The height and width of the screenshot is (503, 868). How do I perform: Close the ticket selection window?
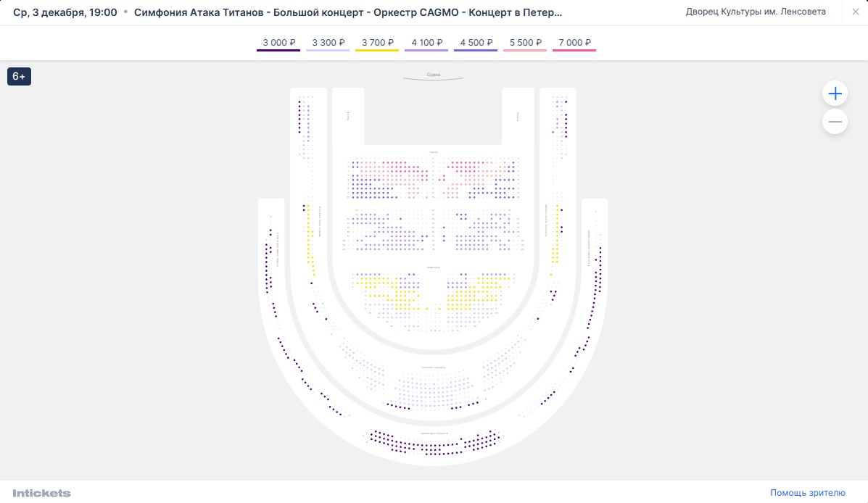coord(855,12)
